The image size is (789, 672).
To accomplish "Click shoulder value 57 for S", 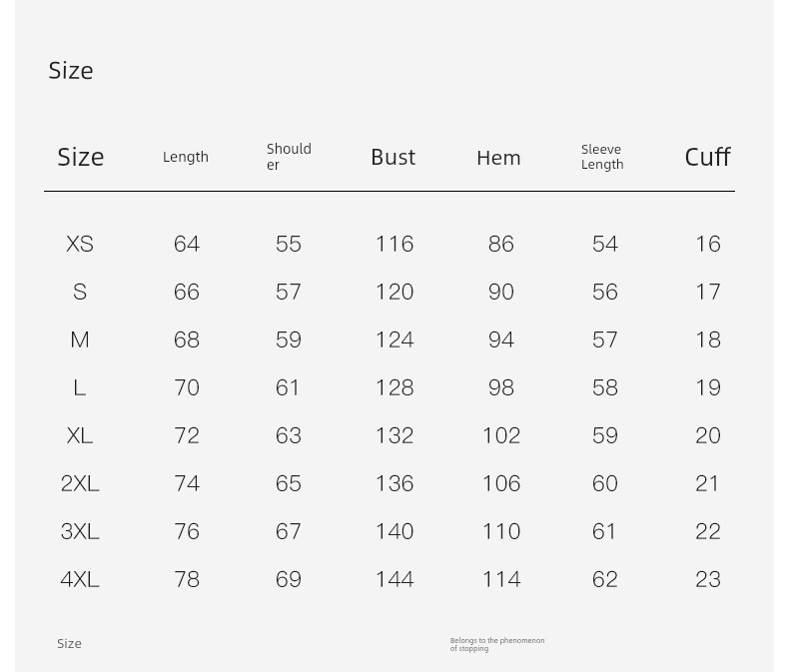I will tap(289, 292).
